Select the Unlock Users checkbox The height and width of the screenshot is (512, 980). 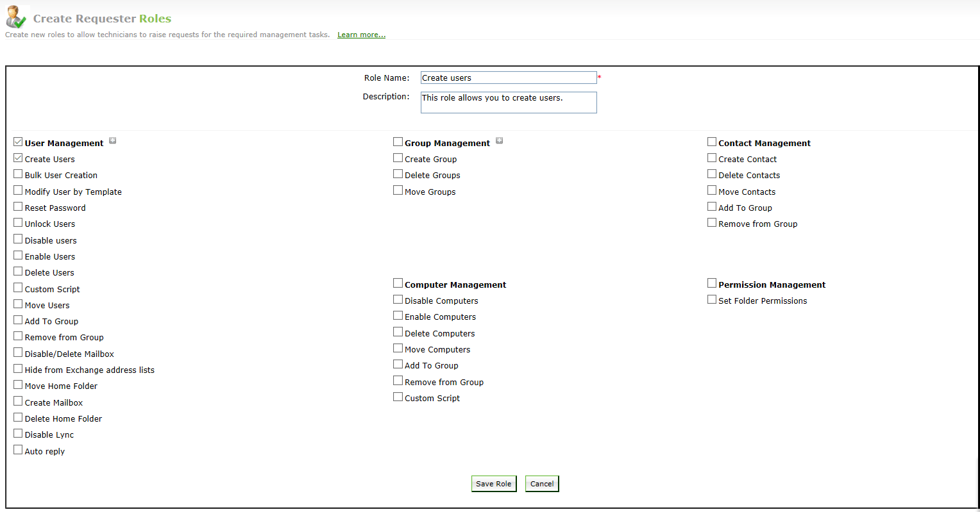pos(18,222)
